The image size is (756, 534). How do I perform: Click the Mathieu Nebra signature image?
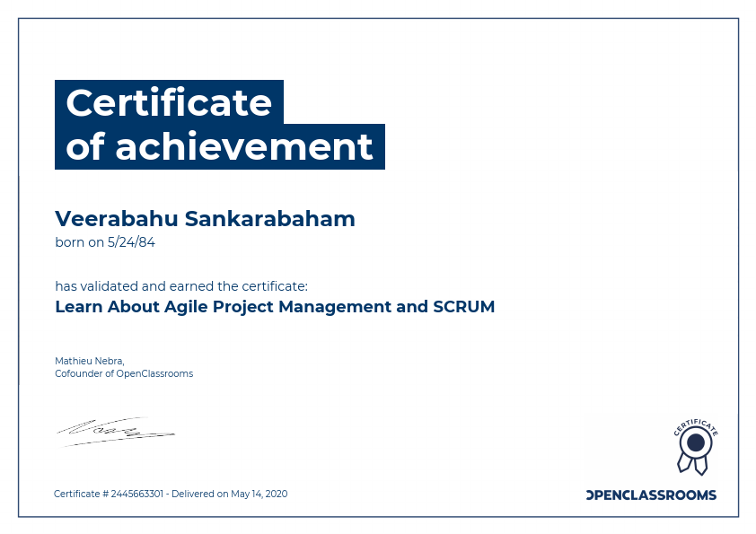116,432
